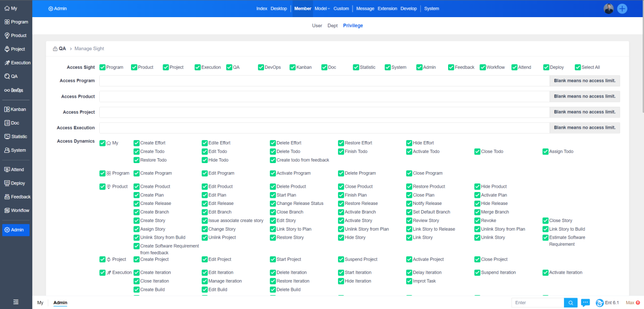The image size is (644, 309).
Task: Switch to the Dept tab
Action: (x=333, y=26)
